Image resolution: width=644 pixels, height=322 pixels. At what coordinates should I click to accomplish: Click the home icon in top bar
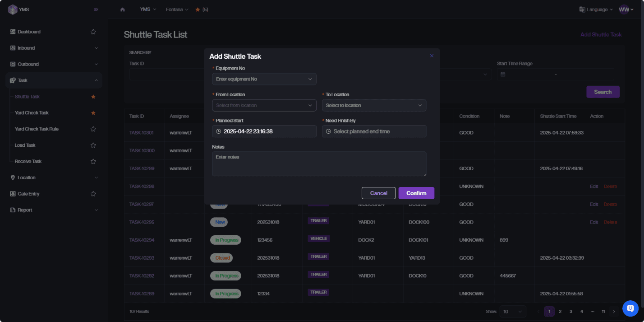pos(123,9)
